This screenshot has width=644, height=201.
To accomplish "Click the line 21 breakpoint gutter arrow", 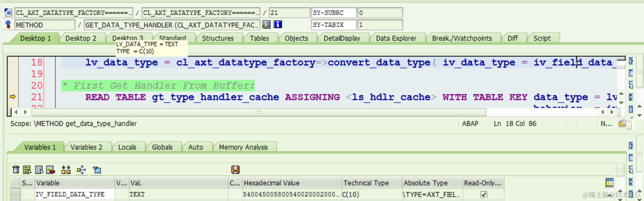I will 12,97.
